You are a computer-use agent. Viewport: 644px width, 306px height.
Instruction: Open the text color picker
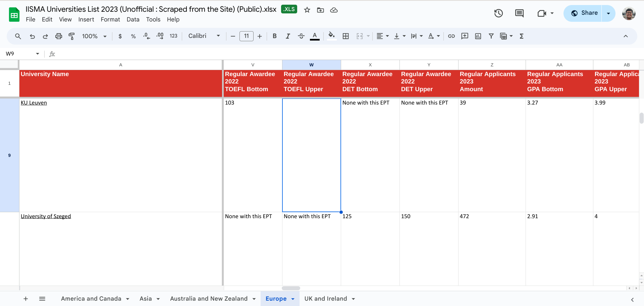point(315,36)
